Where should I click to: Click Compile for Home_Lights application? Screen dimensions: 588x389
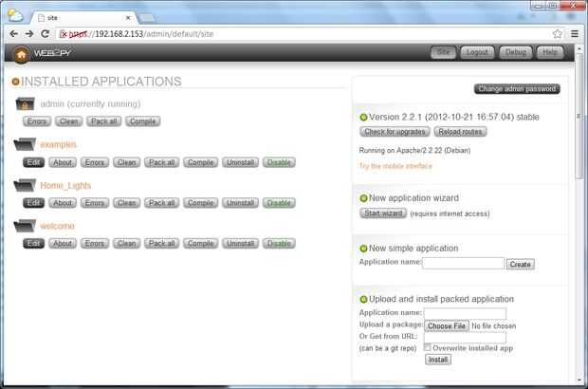pos(201,203)
